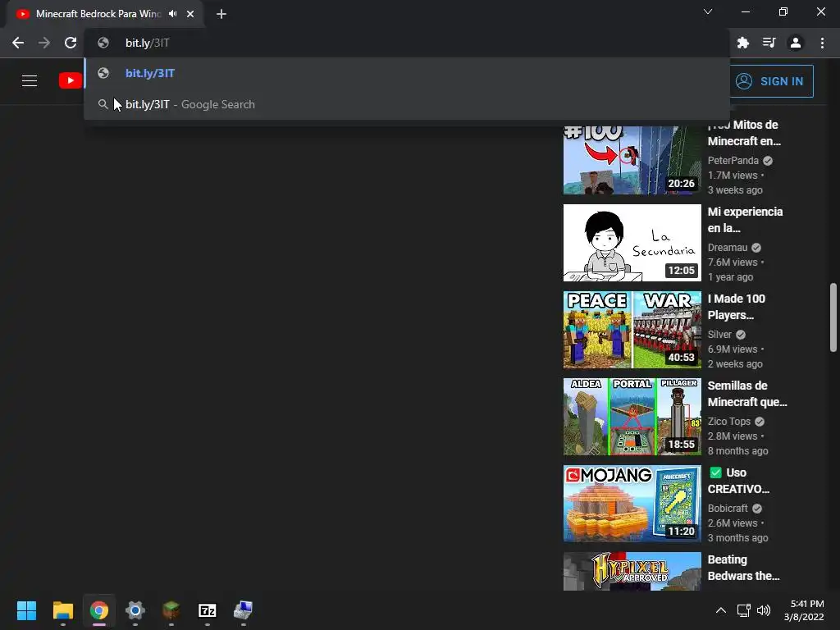Image resolution: width=840 pixels, height=630 pixels.
Task: Click the 18:55 duration badge
Action: 681,444
